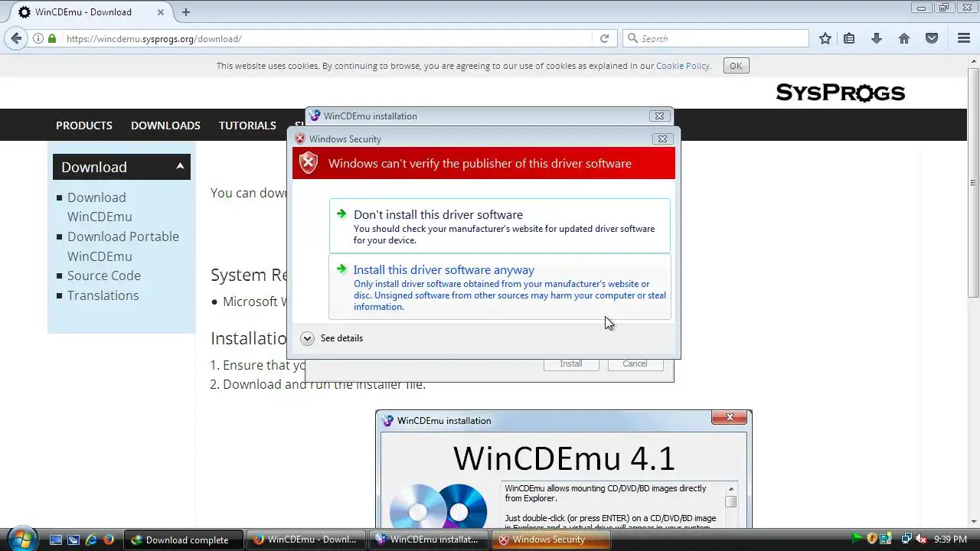Bookmark this page with star icon
This screenshot has height=551, width=980.
825,38
